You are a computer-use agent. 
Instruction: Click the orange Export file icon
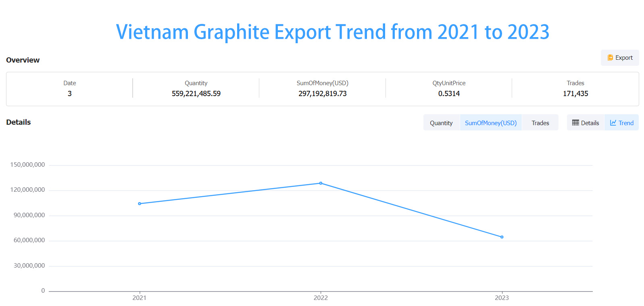pyautogui.click(x=610, y=58)
